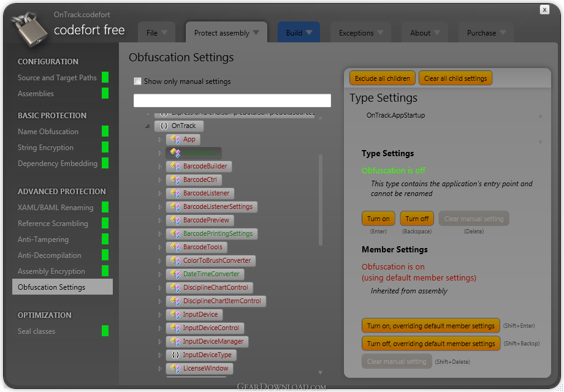The width and height of the screenshot is (564, 392).
Task: Expand the App tree node arrow
Action: pos(160,140)
